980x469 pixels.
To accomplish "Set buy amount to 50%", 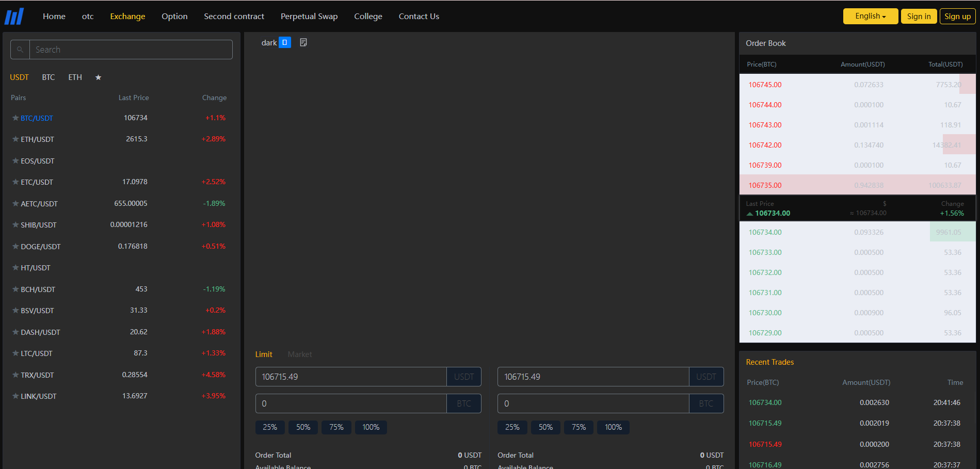I will [303, 427].
